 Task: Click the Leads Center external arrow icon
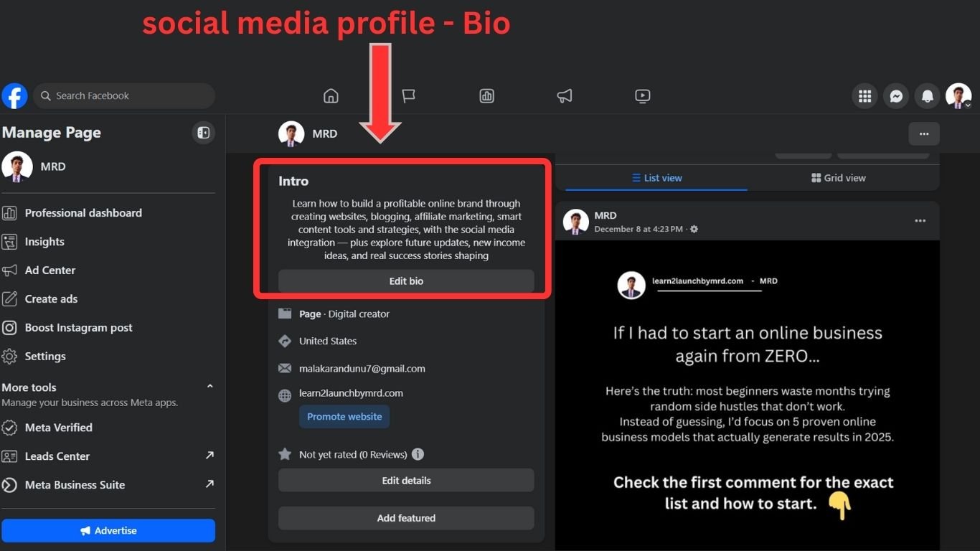coord(209,456)
